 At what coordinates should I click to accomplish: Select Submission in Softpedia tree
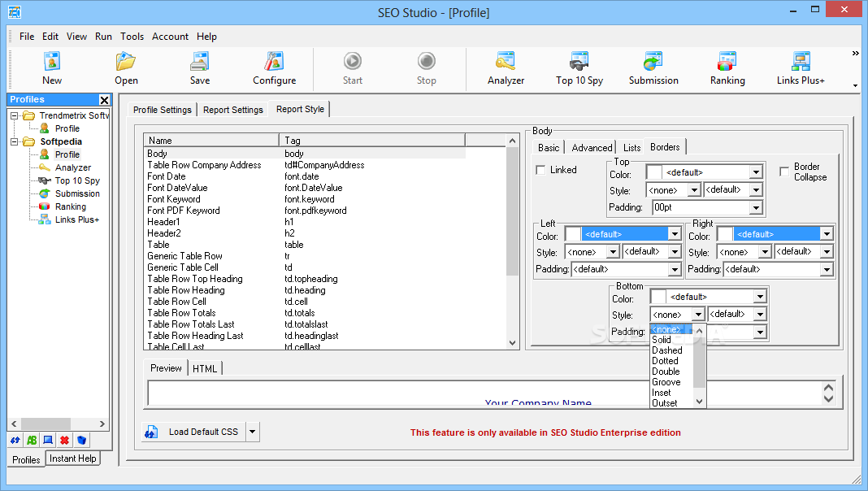tap(77, 193)
